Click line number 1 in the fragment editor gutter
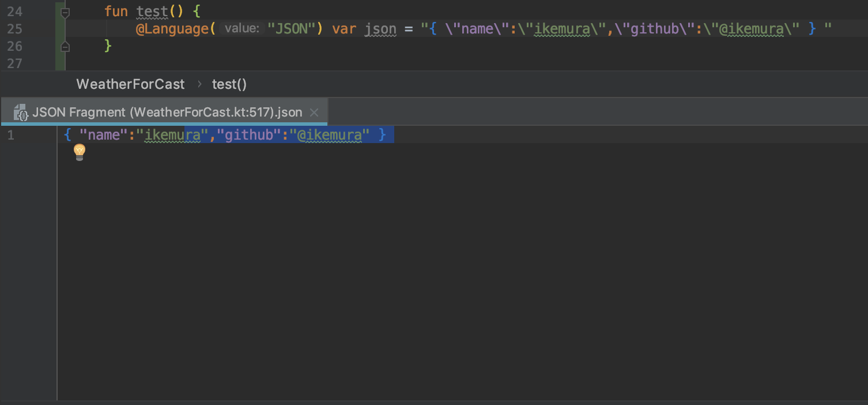The height and width of the screenshot is (405, 868). pyautogui.click(x=10, y=136)
